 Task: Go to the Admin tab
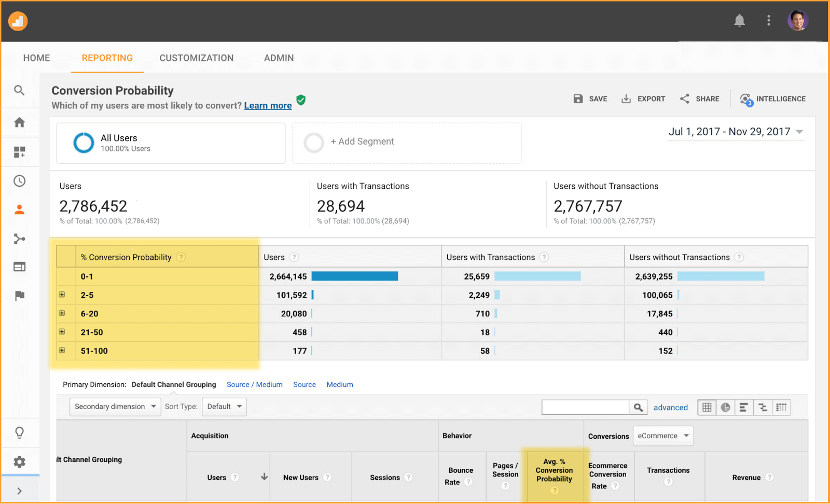tap(279, 58)
